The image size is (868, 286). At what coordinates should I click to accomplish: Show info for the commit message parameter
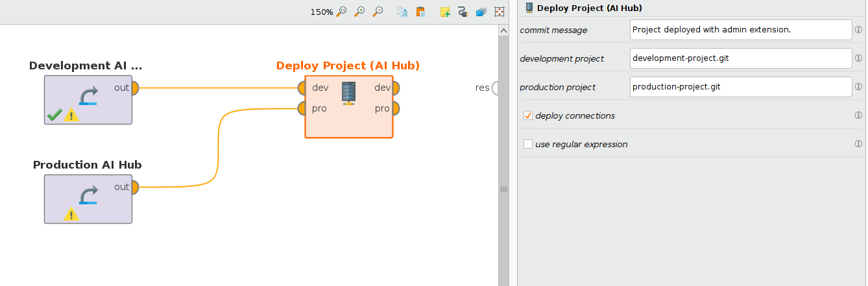click(858, 30)
